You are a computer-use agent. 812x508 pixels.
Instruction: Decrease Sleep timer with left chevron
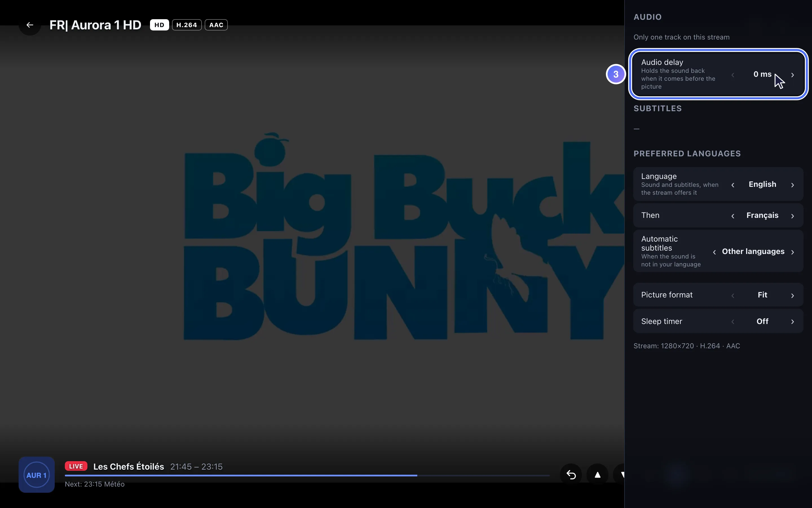pos(733,321)
